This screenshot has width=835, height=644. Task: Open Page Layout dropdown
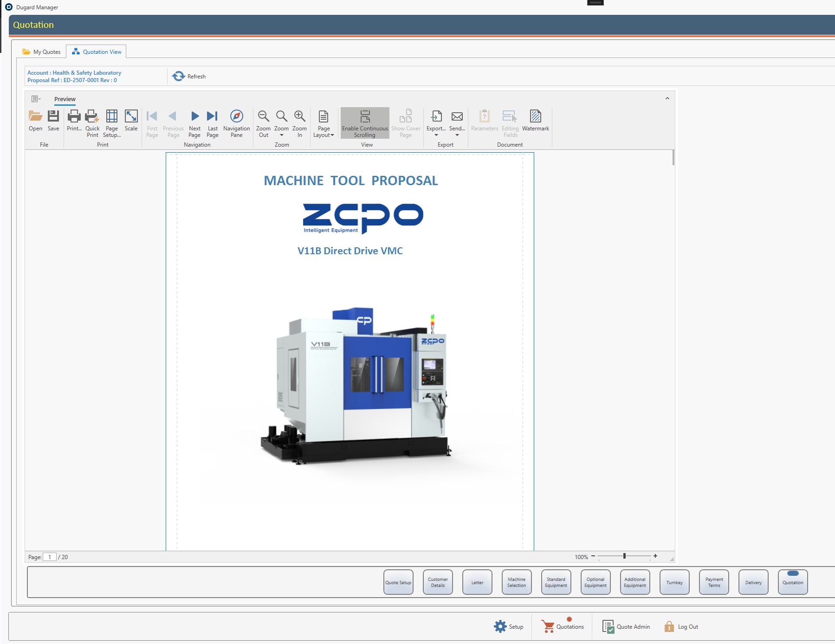(x=324, y=123)
